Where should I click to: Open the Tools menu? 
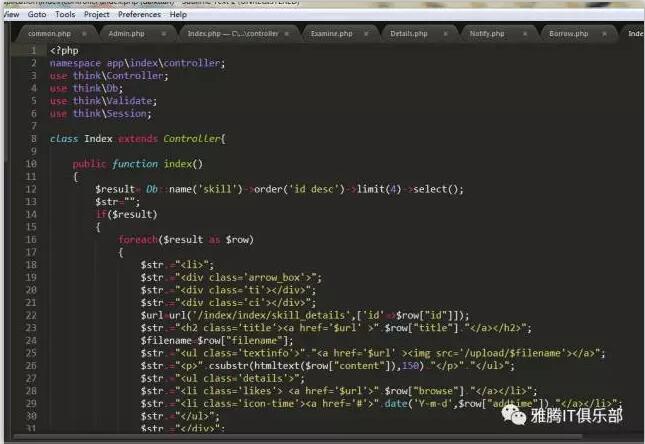(65, 15)
